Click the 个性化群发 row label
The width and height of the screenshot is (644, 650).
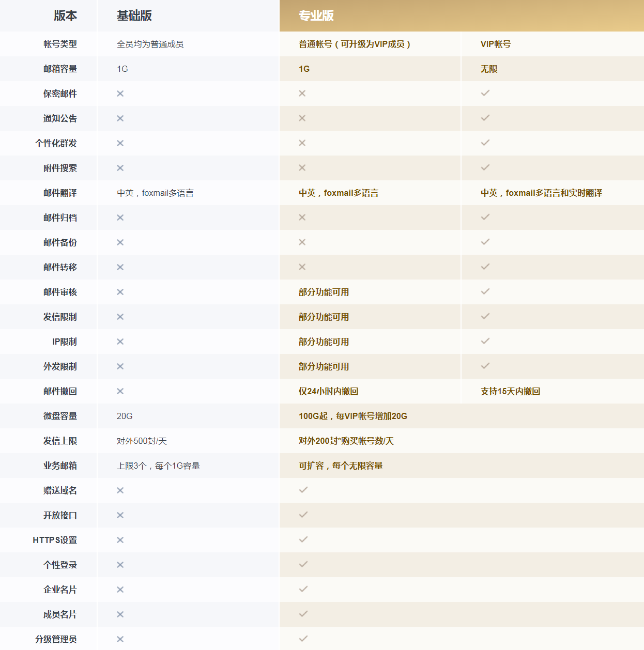click(56, 143)
